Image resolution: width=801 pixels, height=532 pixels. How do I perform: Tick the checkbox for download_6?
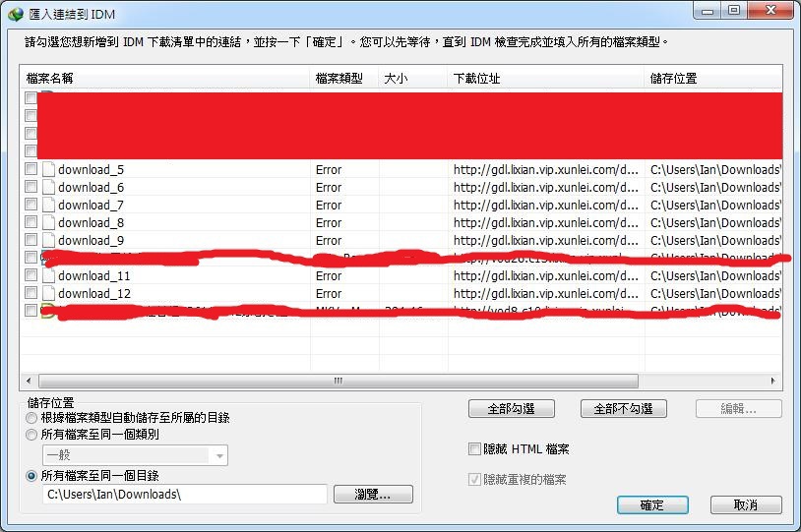coord(31,187)
